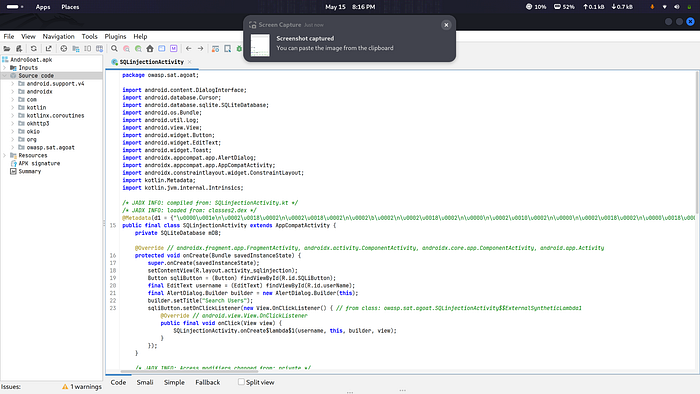Image resolution: width=700 pixels, height=394 pixels.
Task: Expand the kotlinx.coroutines package
Action: [x=12, y=116]
